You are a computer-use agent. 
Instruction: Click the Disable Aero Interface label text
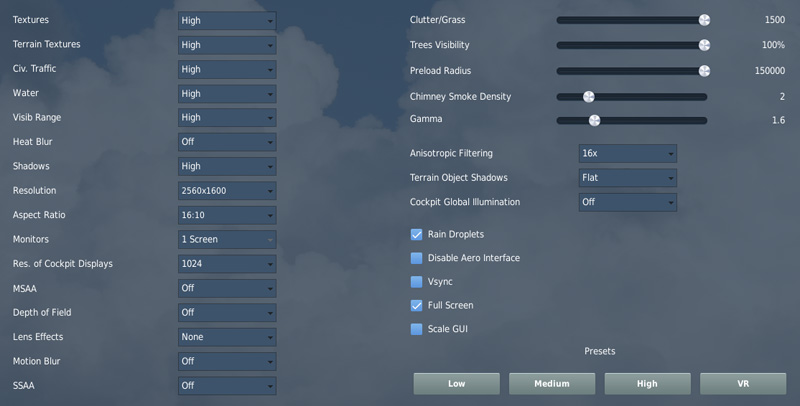[473, 258]
